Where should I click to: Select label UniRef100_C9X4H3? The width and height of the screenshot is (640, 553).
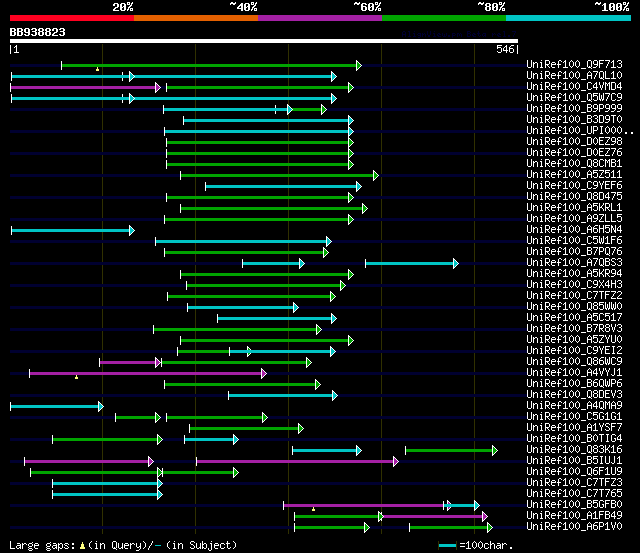point(574,284)
